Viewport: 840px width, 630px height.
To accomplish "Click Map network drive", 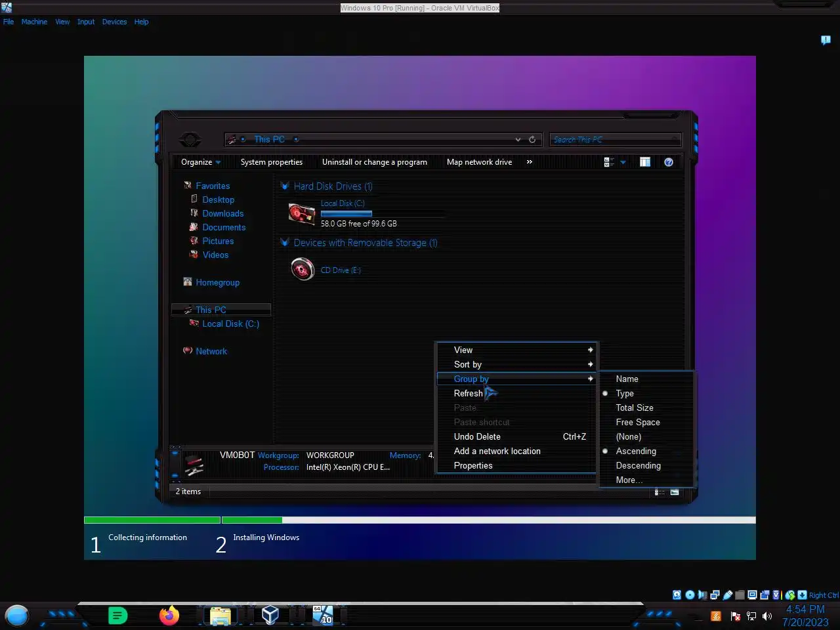I will [479, 162].
